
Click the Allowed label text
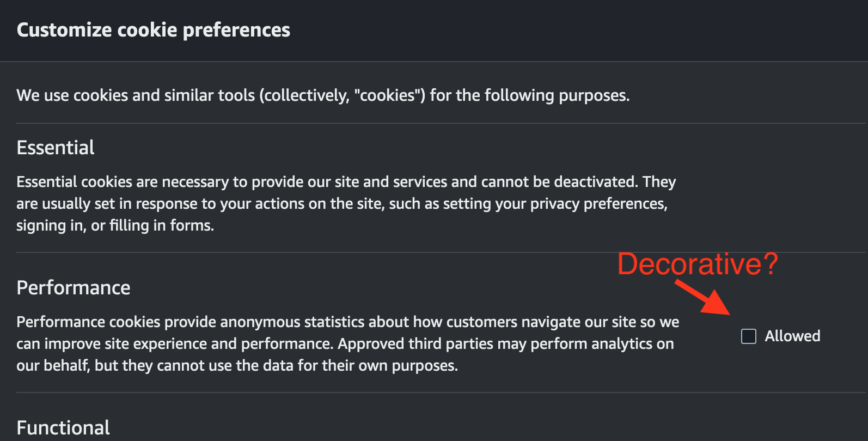pos(792,336)
